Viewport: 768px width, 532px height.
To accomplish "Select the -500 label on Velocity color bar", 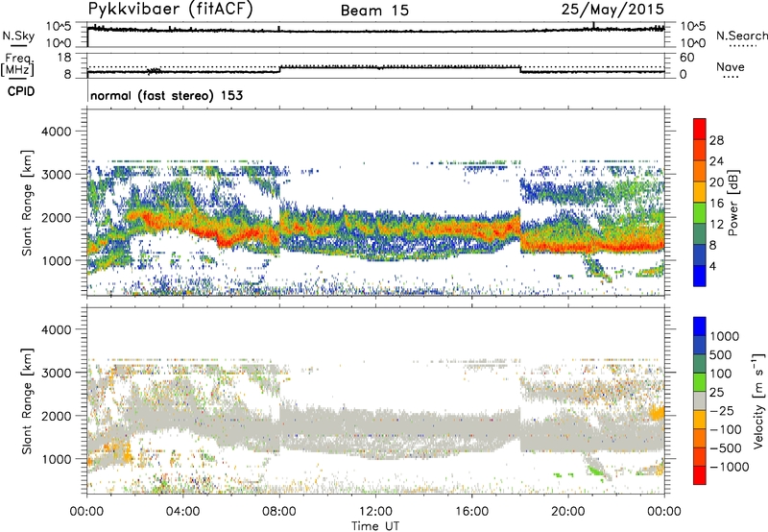I will 726,448.
